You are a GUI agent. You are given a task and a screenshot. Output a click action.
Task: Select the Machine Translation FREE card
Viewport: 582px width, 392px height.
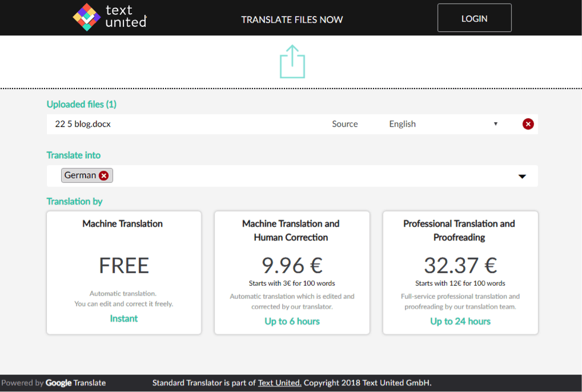tap(124, 273)
